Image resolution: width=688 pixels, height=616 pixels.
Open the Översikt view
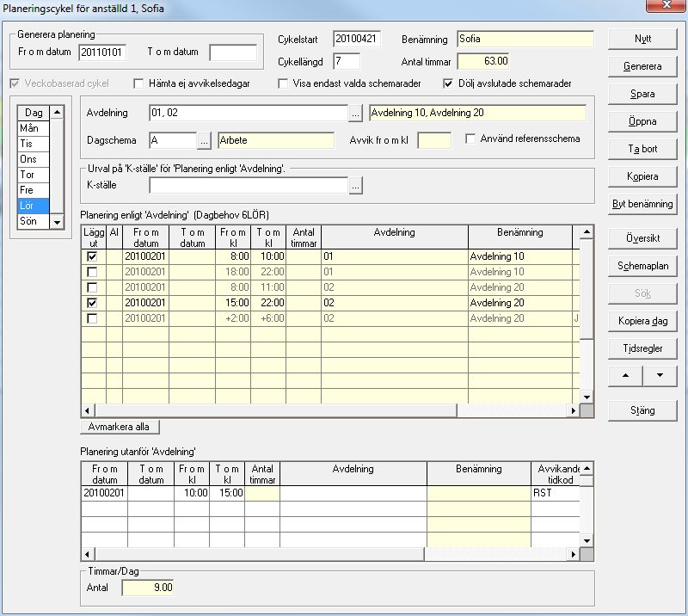[x=642, y=238]
